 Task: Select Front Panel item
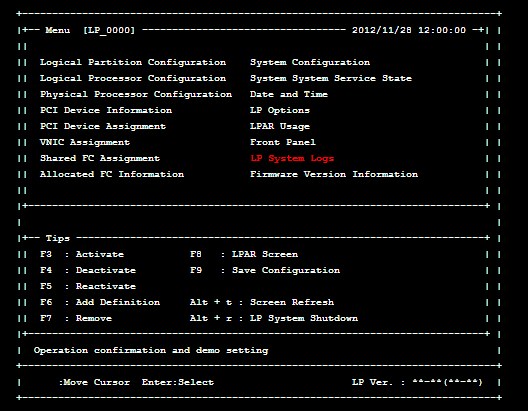tap(283, 142)
